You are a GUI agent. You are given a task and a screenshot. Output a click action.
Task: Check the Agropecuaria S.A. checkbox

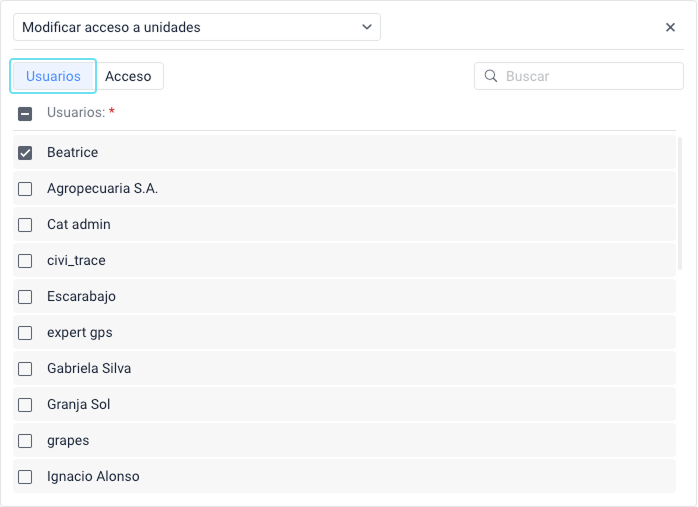25,189
